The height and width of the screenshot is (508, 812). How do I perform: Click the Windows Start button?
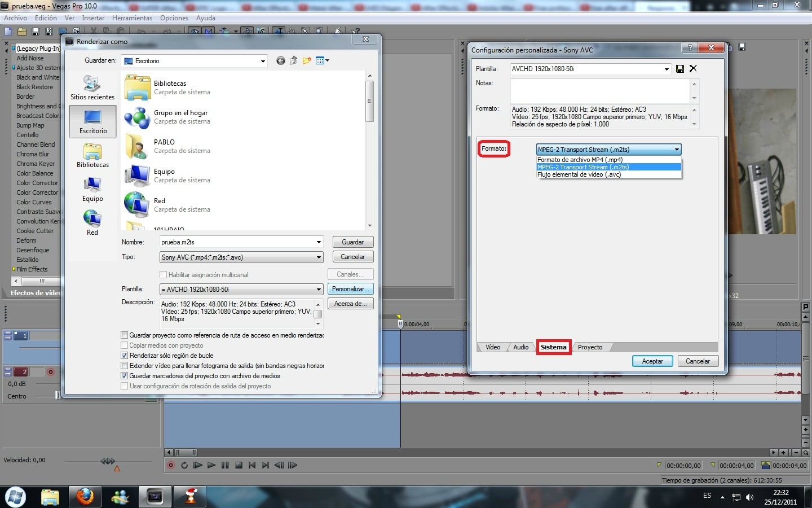tap(15, 497)
